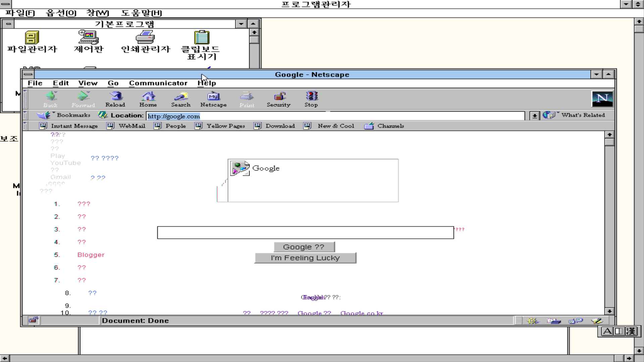
Task: Open Instant Message personal toolbar link
Action: click(69, 126)
